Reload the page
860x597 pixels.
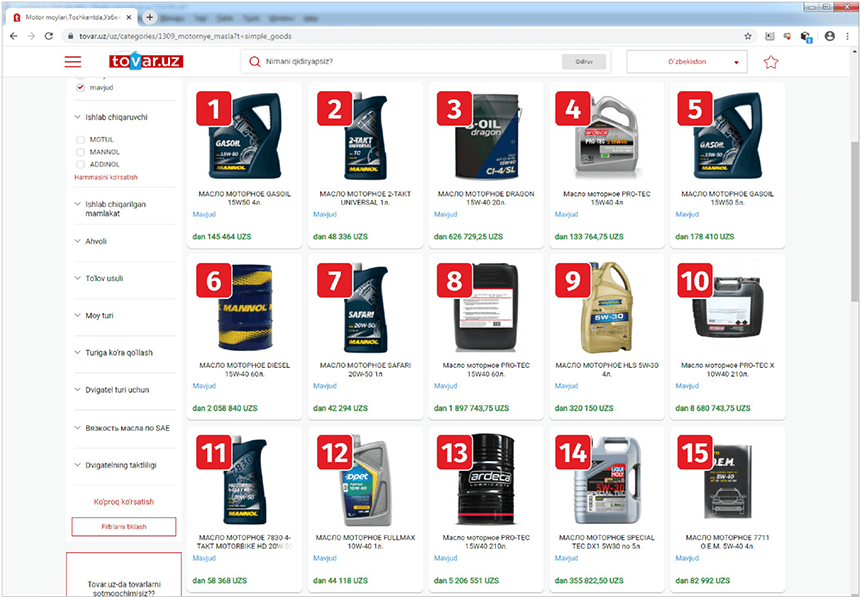point(49,36)
